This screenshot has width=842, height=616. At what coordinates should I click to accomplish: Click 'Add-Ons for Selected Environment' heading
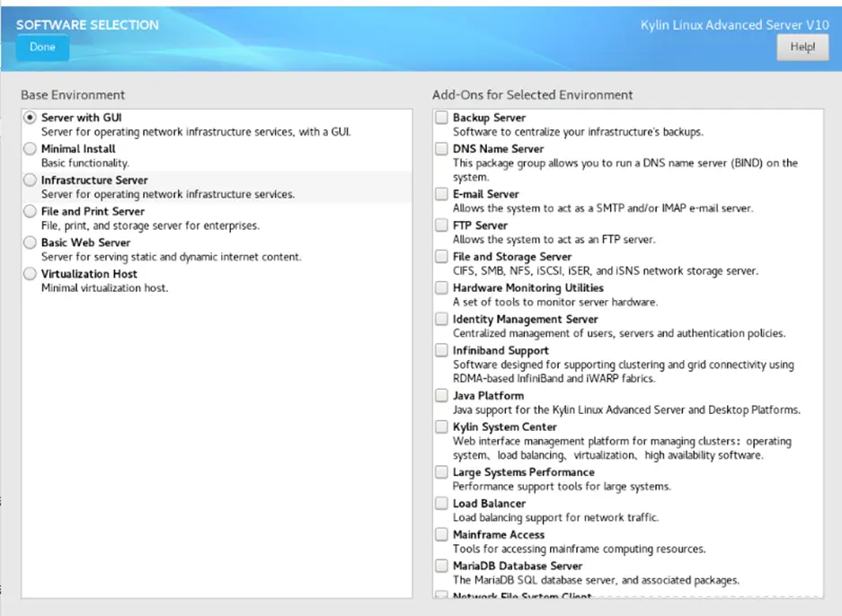coord(532,95)
